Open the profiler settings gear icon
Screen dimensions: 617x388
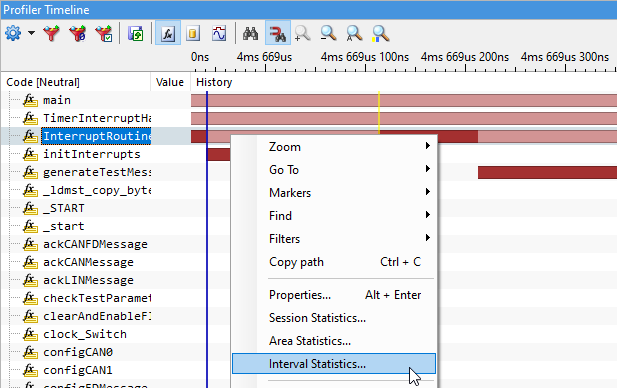(x=13, y=33)
